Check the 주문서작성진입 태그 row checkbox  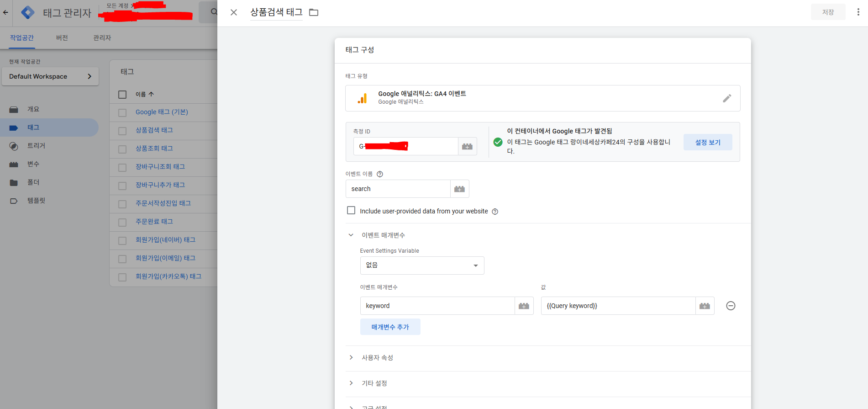point(122,204)
